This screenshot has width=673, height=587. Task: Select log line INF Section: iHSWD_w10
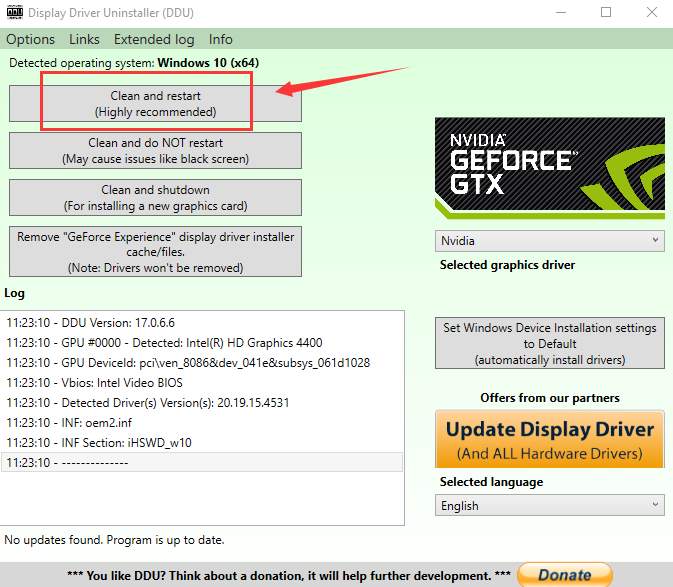click(202, 443)
